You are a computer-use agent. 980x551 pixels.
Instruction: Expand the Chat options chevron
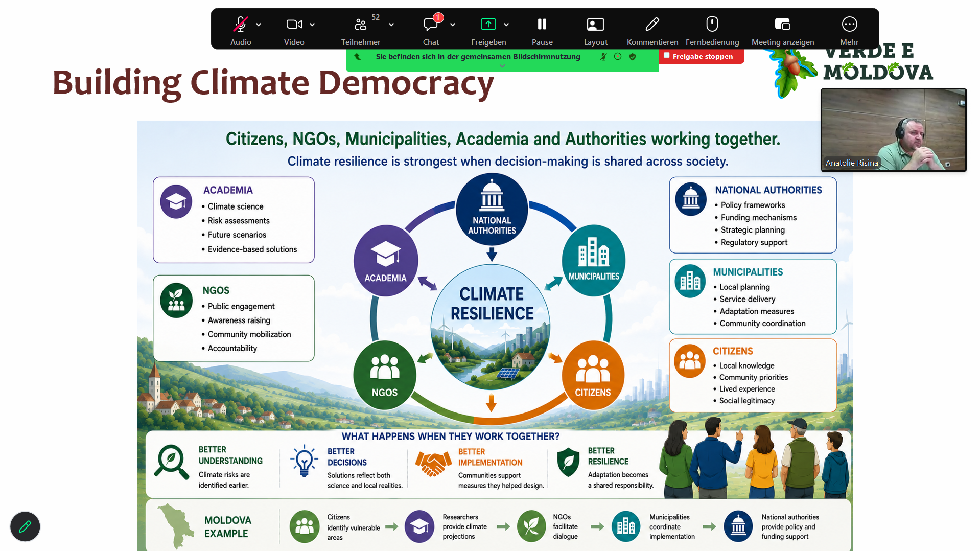coord(453,25)
